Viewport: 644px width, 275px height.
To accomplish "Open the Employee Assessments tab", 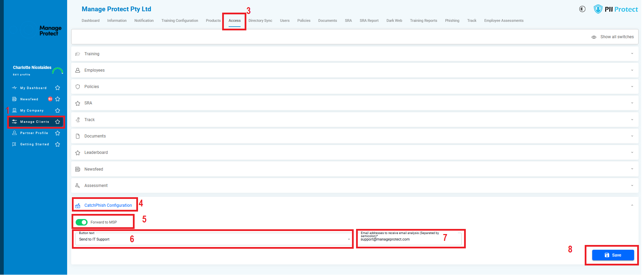I will pyautogui.click(x=504, y=21).
